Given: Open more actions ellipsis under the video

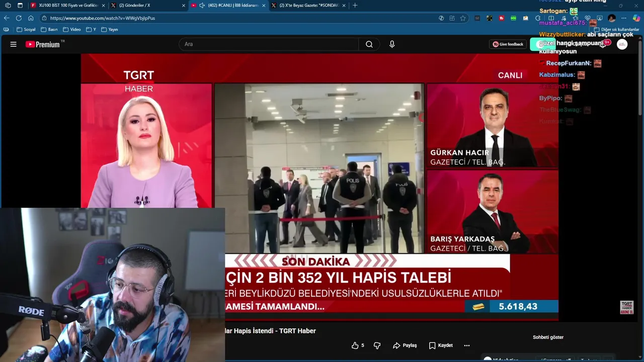Looking at the screenshot, I should [466, 345].
